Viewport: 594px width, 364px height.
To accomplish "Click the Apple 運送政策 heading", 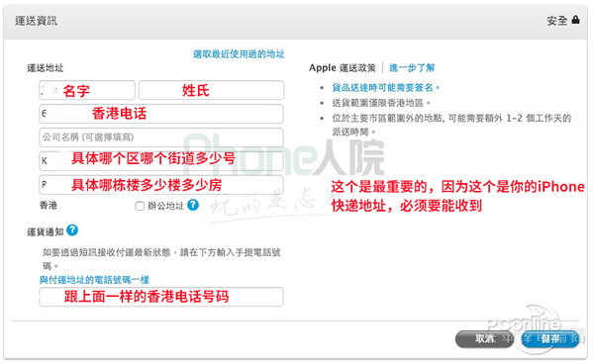I will coord(343,67).
